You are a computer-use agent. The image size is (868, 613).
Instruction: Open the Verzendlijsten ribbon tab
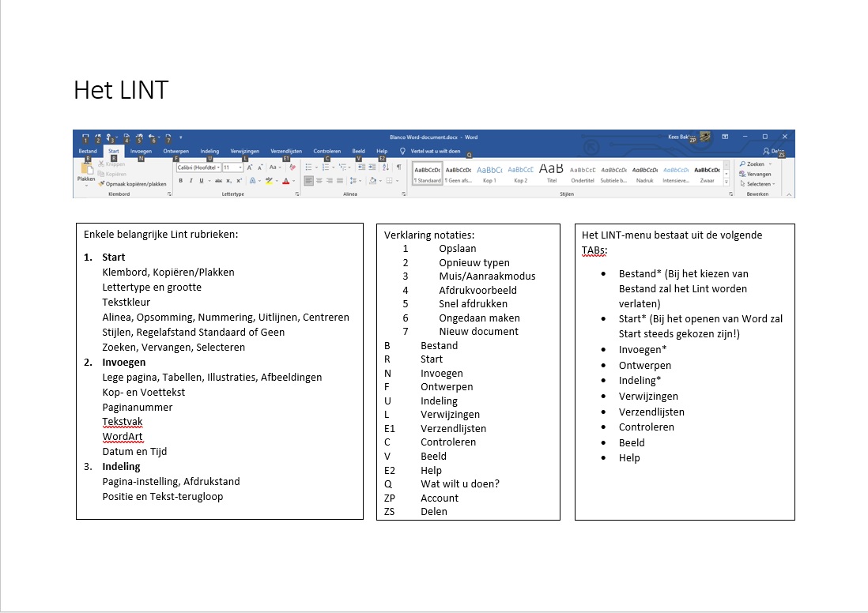[286, 151]
